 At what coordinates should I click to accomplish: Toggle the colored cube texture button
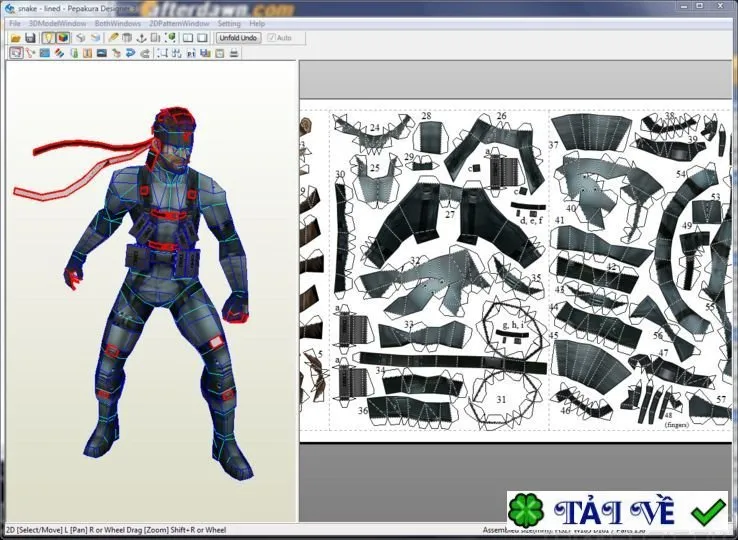[63, 38]
